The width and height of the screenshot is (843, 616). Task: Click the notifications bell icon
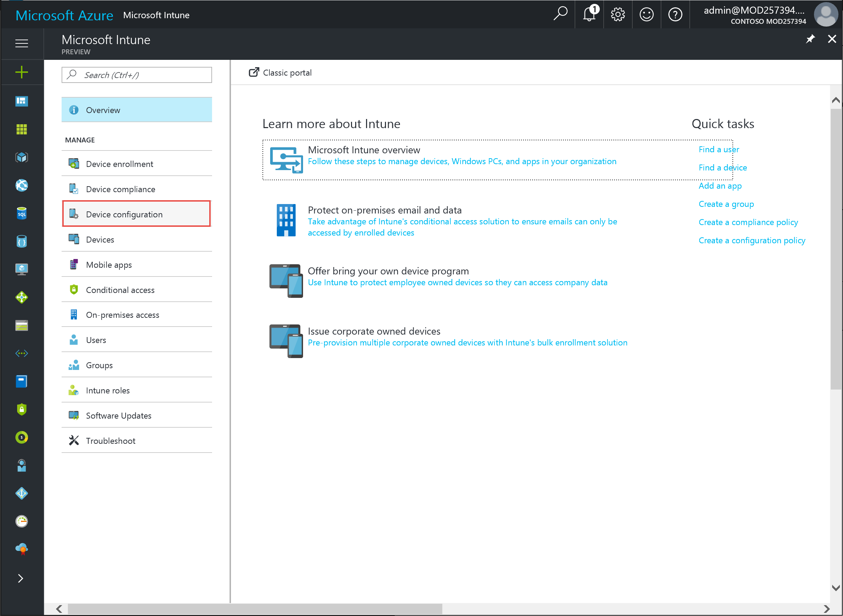589,15
